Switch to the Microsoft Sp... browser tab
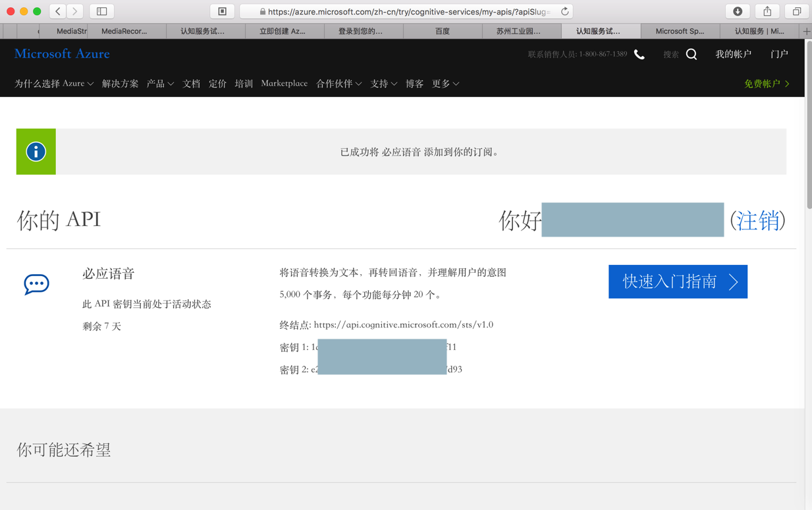 (x=680, y=31)
